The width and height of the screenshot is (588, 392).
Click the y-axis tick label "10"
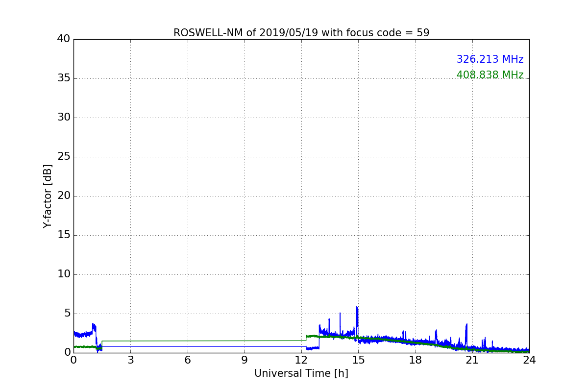pyautogui.click(x=64, y=274)
